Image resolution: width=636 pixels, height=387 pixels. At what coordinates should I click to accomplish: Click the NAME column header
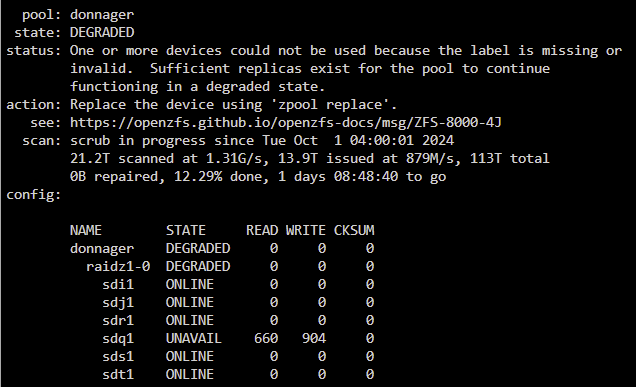(86, 230)
